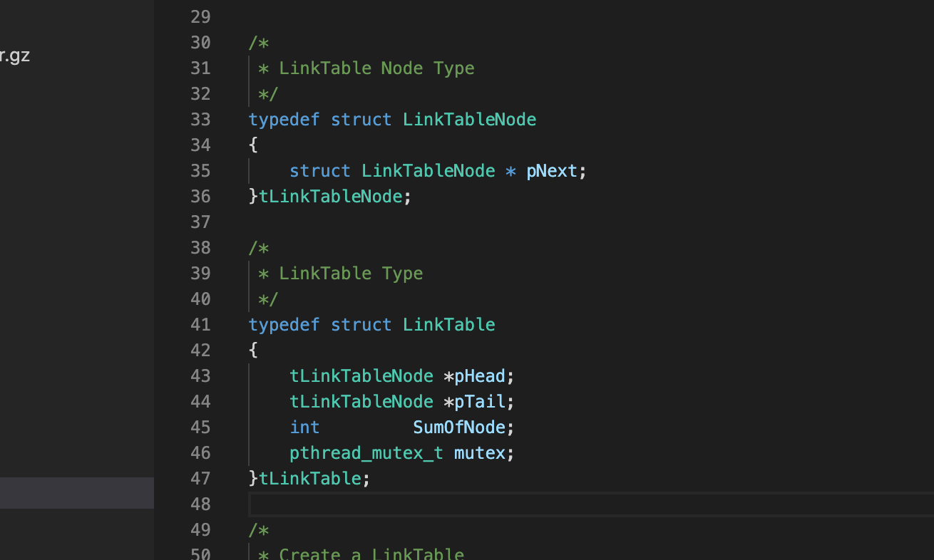
Task: Click the int keyword on line 45
Action: tap(304, 427)
